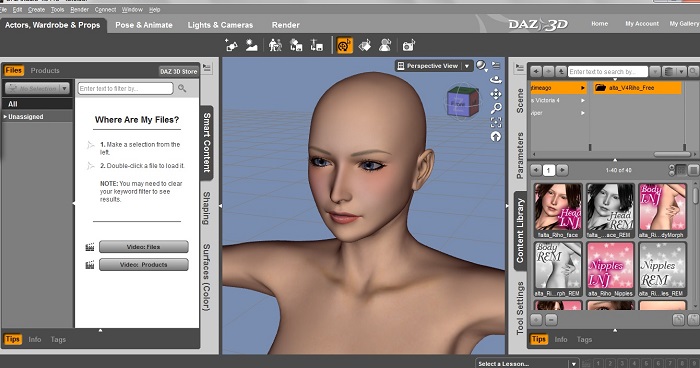Open the search history dropdown arrow
The image size is (700, 368).
655,71
